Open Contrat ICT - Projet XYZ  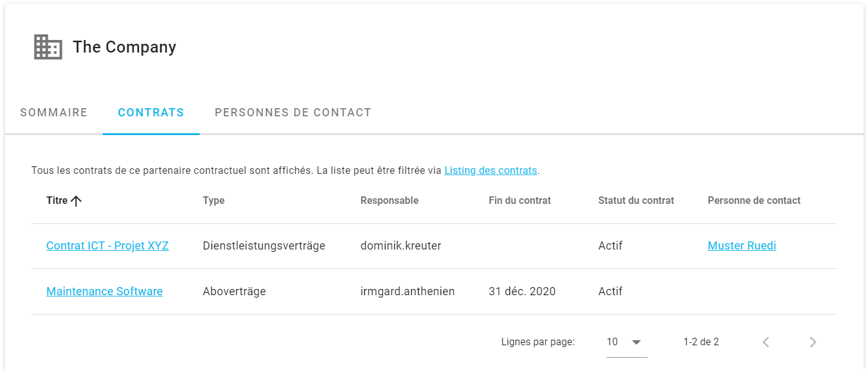tap(108, 246)
